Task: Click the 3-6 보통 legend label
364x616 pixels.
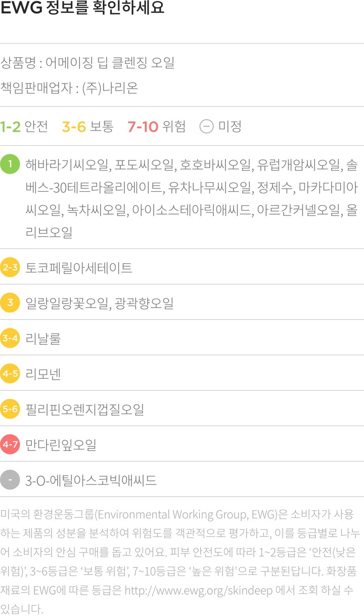Action: tap(87, 126)
